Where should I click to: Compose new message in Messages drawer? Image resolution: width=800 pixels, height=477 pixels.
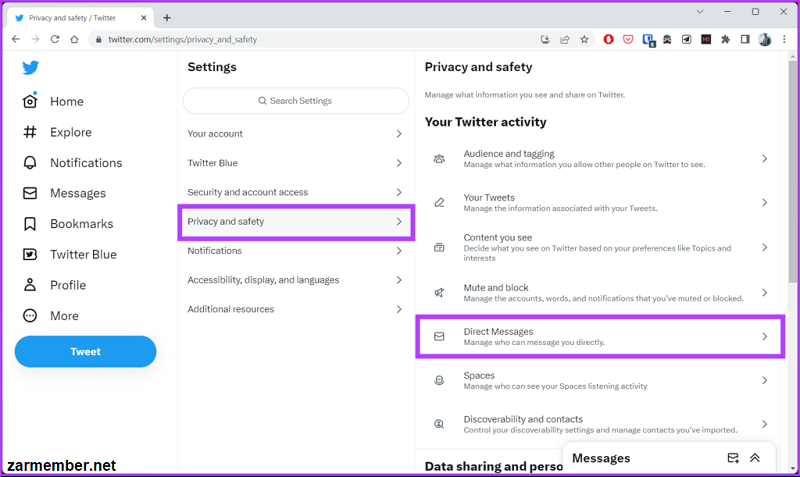[733, 458]
